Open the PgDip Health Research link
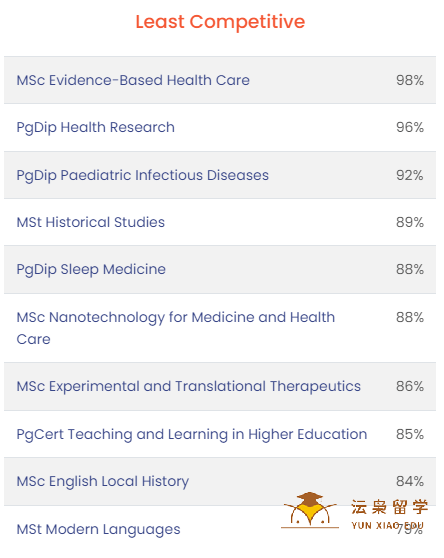 96,127
